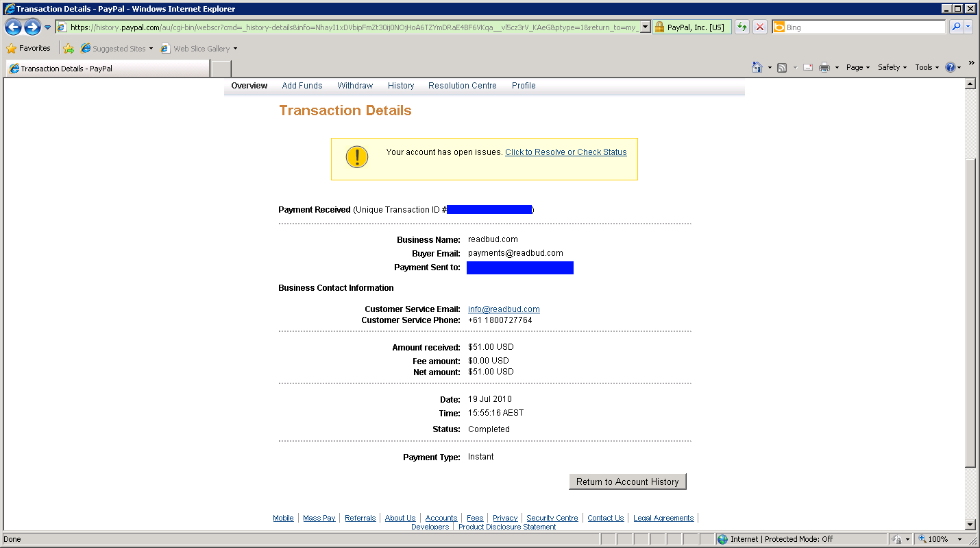The height and width of the screenshot is (548, 980).
Task: Select the Transaction Details - PayPal tab
Action: pyautogui.click(x=108, y=69)
